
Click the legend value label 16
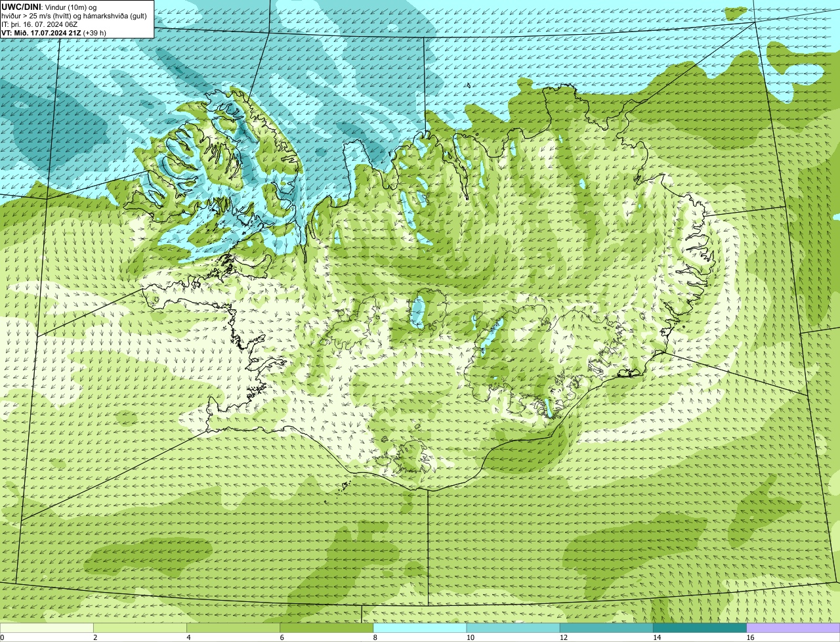750,637
